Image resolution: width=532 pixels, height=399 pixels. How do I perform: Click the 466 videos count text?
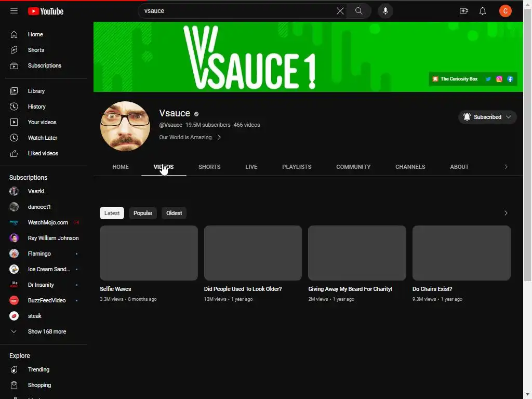pos(247,125)
